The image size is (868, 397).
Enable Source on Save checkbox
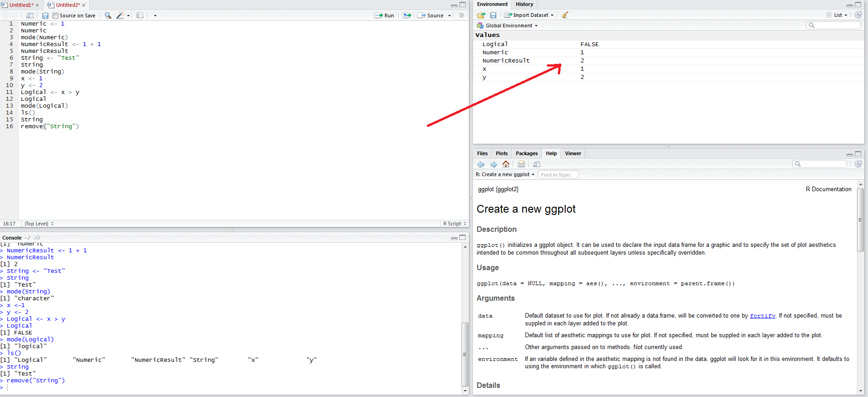(56, 16)
